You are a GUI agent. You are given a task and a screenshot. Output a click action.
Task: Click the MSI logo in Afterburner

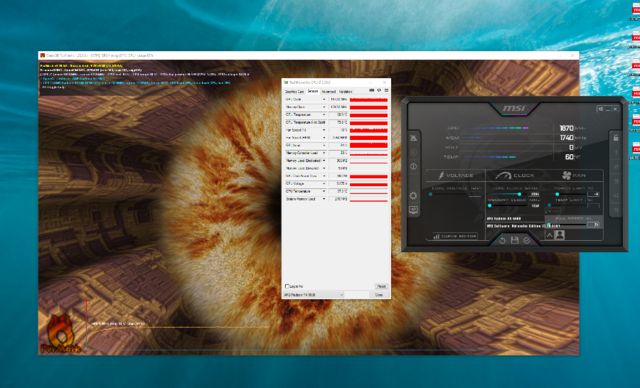(x=514, y=108)
